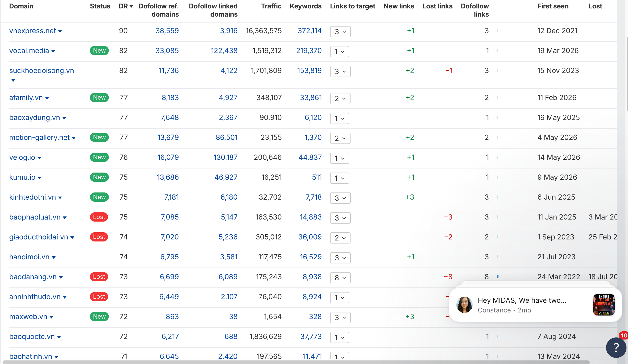Click afamily.vn keywords value 33,861
Viewport: 628px width, 364px height.
pos(311,98)
